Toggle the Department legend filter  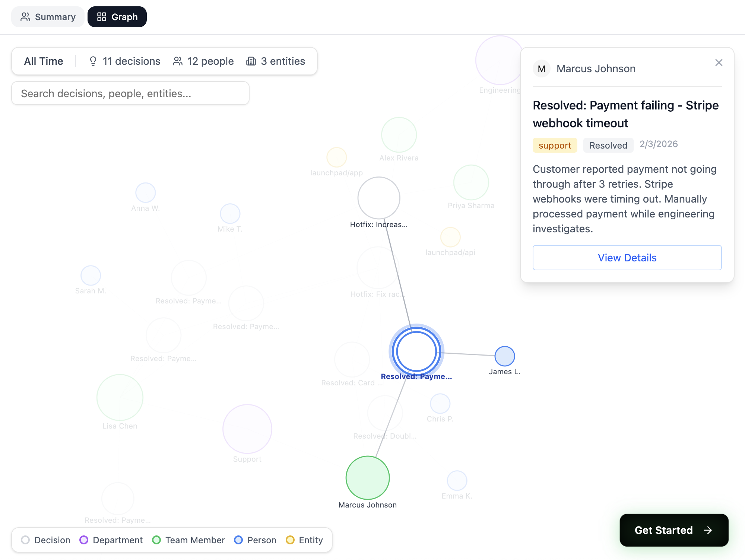pyautogui.click(x=111, y=540)
